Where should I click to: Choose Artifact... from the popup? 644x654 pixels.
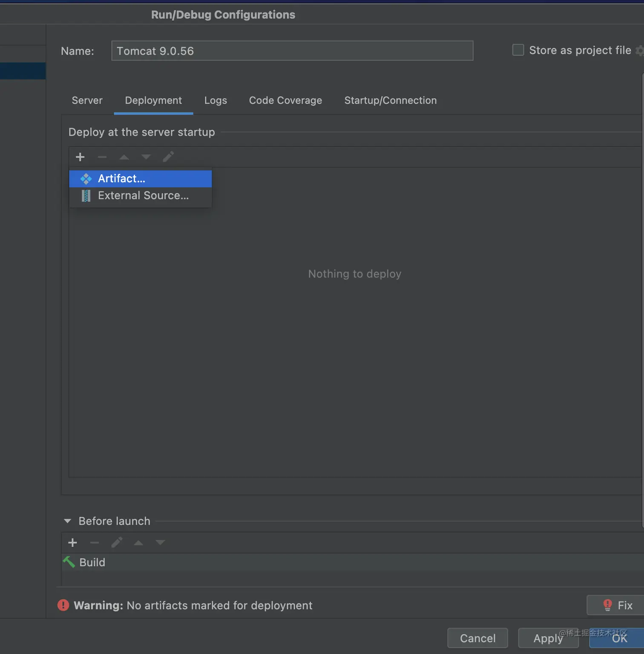click(141, 179)
